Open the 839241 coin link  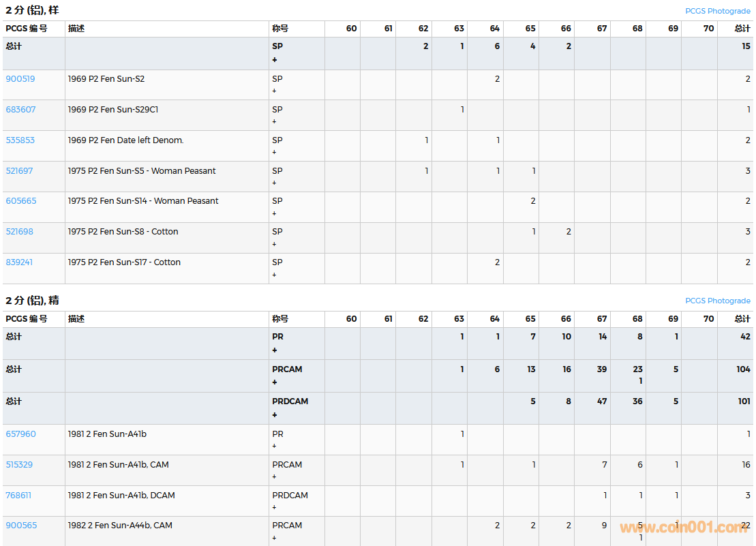(19, 262)
